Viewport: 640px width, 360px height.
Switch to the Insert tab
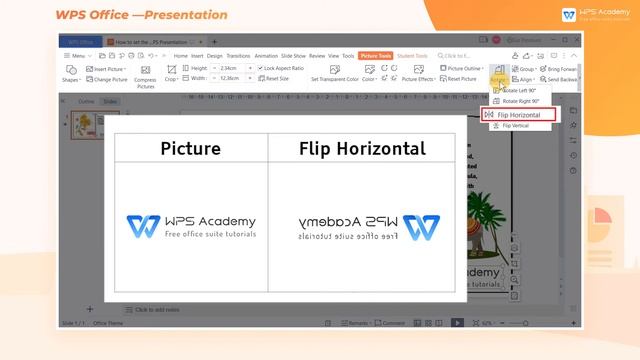pyautogui.click(x=197, y=56)
